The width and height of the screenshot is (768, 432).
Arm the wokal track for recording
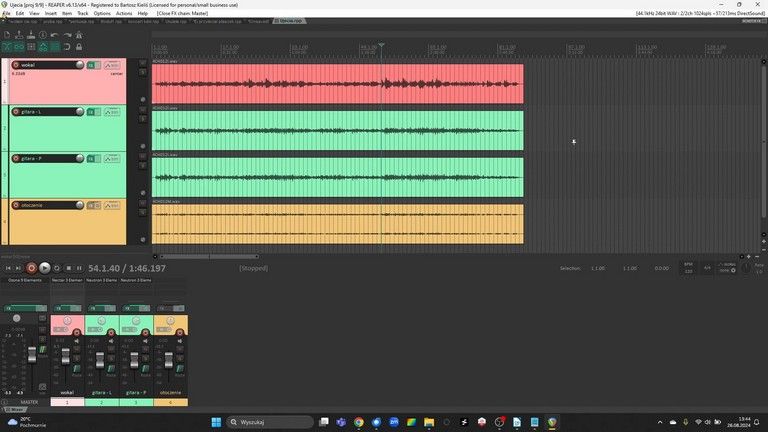(x=16, y=65)
